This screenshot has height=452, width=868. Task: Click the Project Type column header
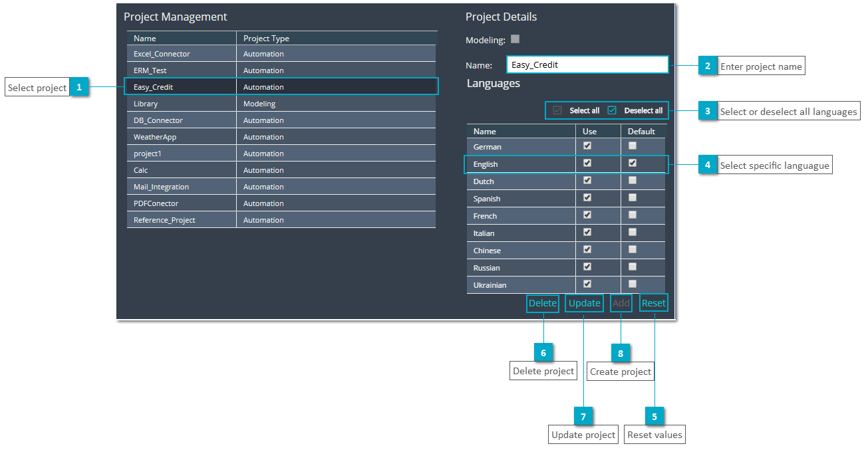pyautogui.click(x=337, y=39)
